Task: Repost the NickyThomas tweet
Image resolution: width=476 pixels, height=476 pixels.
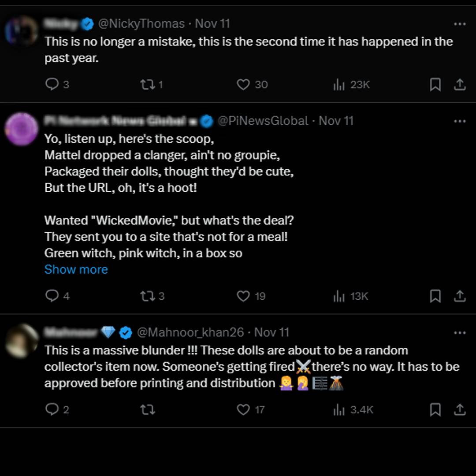Action: (147, 84)
